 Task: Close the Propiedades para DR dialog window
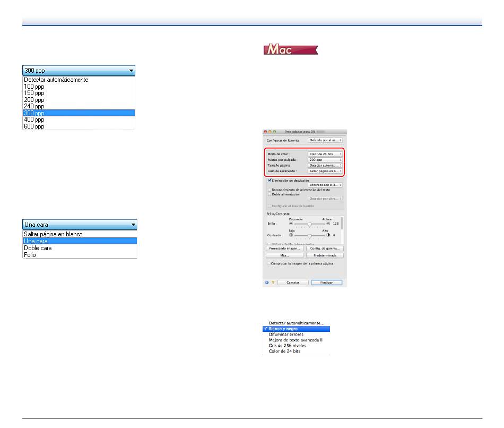pos(265,132)
